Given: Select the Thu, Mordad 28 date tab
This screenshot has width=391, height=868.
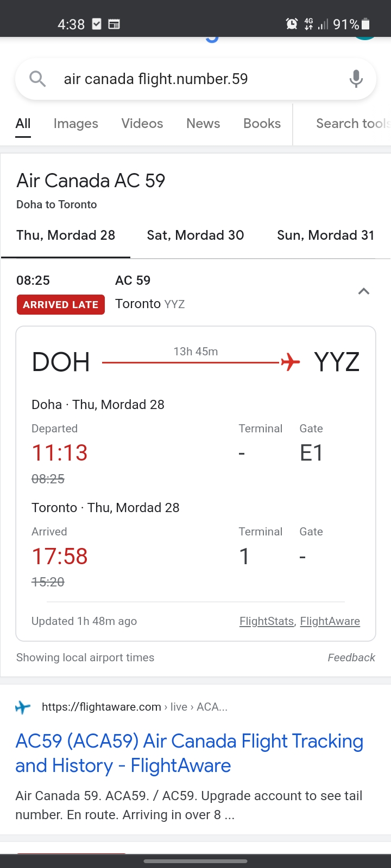Looking at the screenshot, I should [66, 235].
